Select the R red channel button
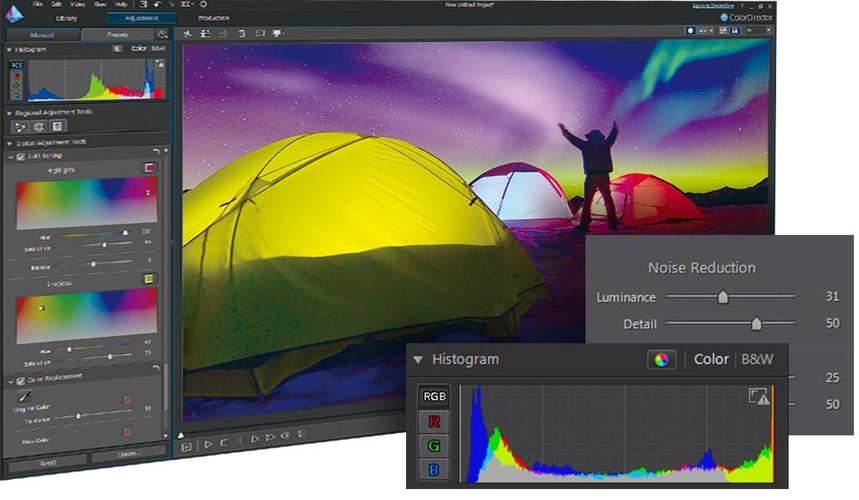The image size is (859, 500). point(435,421)
